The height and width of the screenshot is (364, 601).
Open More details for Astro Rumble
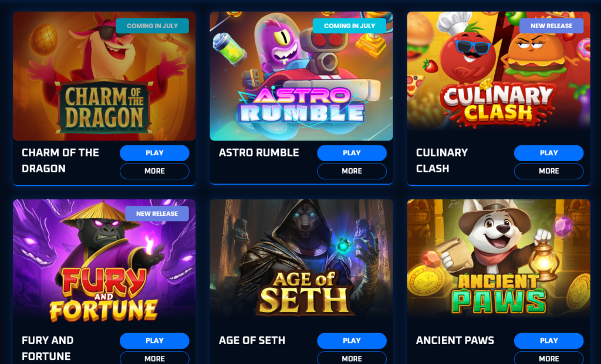click(352, 171)
